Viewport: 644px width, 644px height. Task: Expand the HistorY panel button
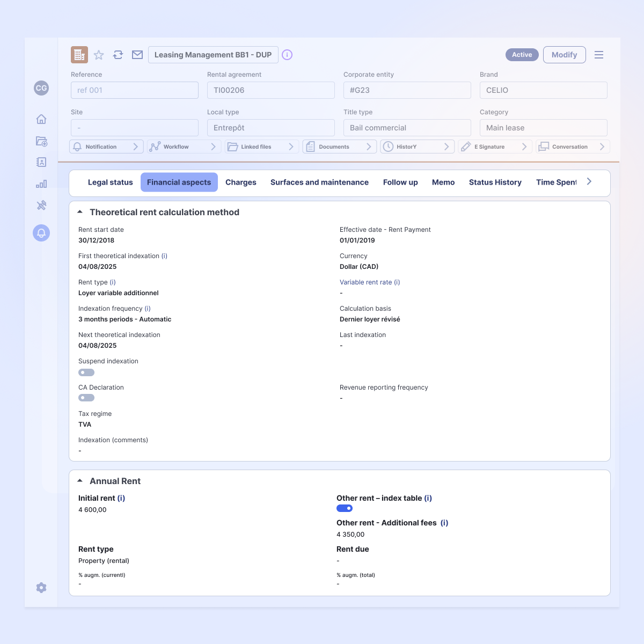418,147
